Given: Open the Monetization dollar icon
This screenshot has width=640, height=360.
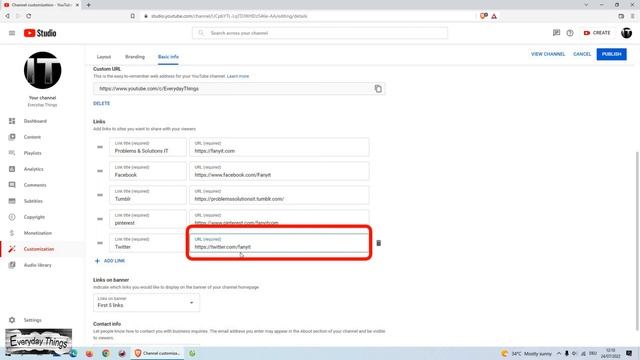Looking at the screenshot, I should 12,233.
